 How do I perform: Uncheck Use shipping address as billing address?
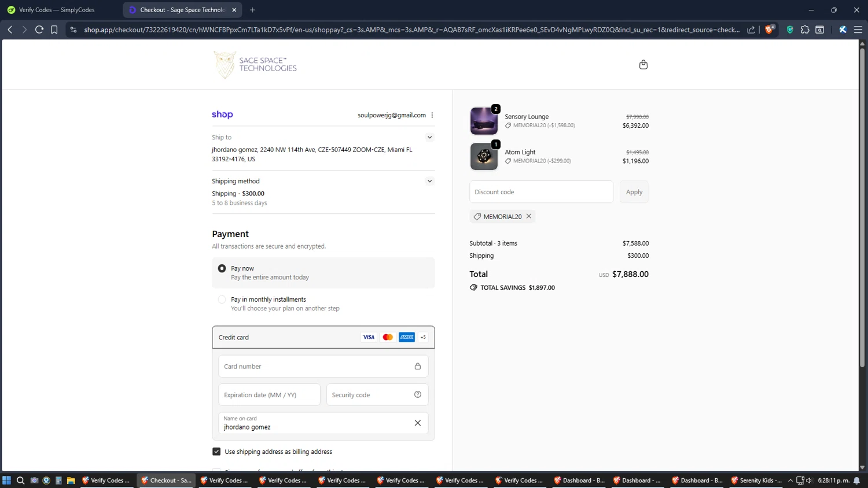(216, 452)
